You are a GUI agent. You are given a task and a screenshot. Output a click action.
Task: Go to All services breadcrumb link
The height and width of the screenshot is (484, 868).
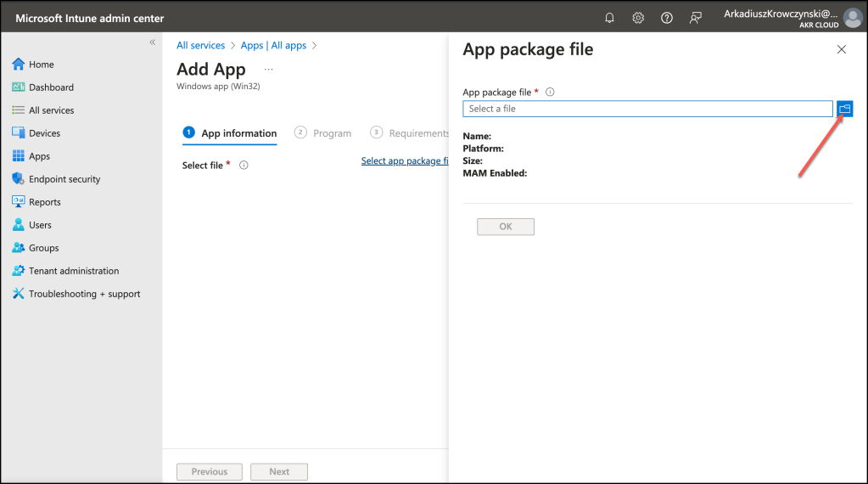click(x=201, y=46)
